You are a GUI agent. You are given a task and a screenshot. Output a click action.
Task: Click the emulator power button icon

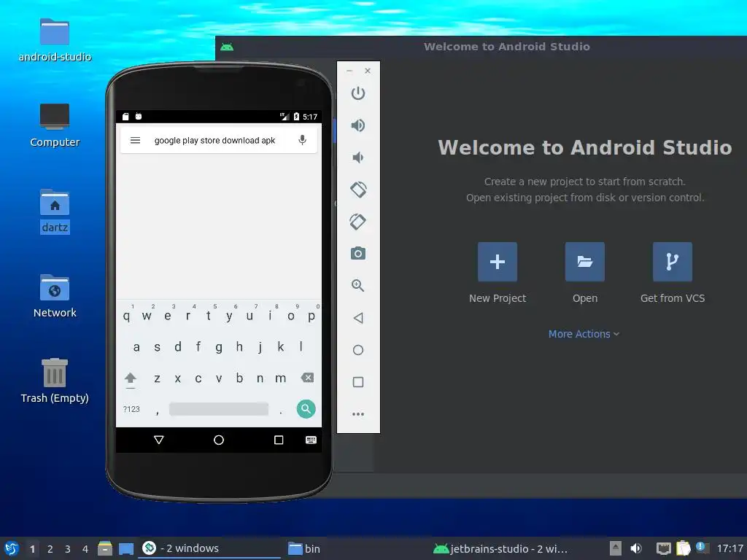click(357, 93)
